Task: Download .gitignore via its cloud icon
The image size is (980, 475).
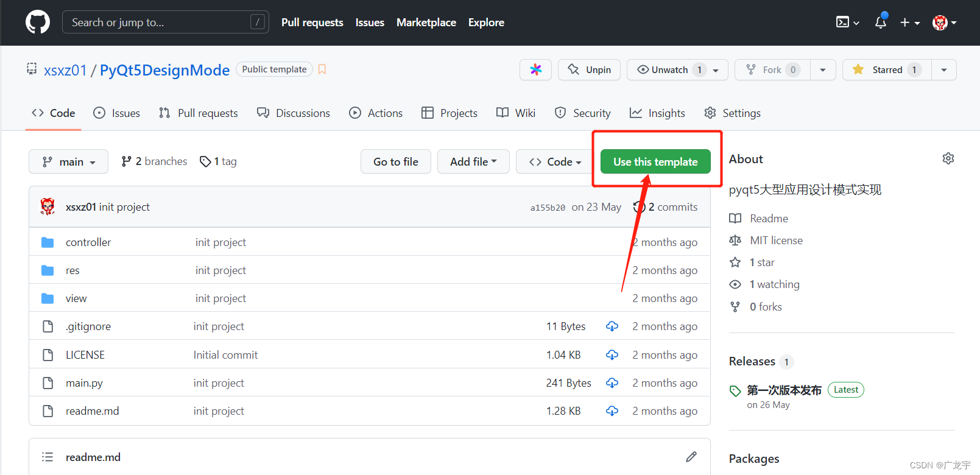Action: click(x=612, y=326)
